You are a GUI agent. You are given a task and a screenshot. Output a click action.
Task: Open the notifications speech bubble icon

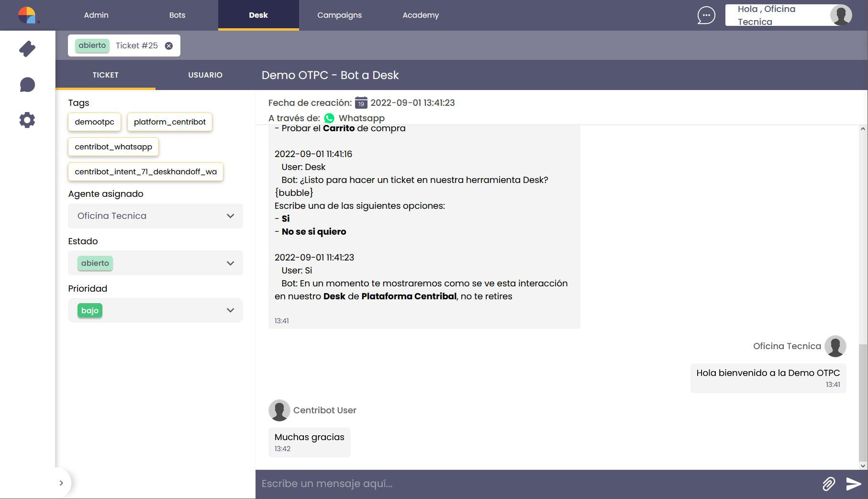coord(706,15)
